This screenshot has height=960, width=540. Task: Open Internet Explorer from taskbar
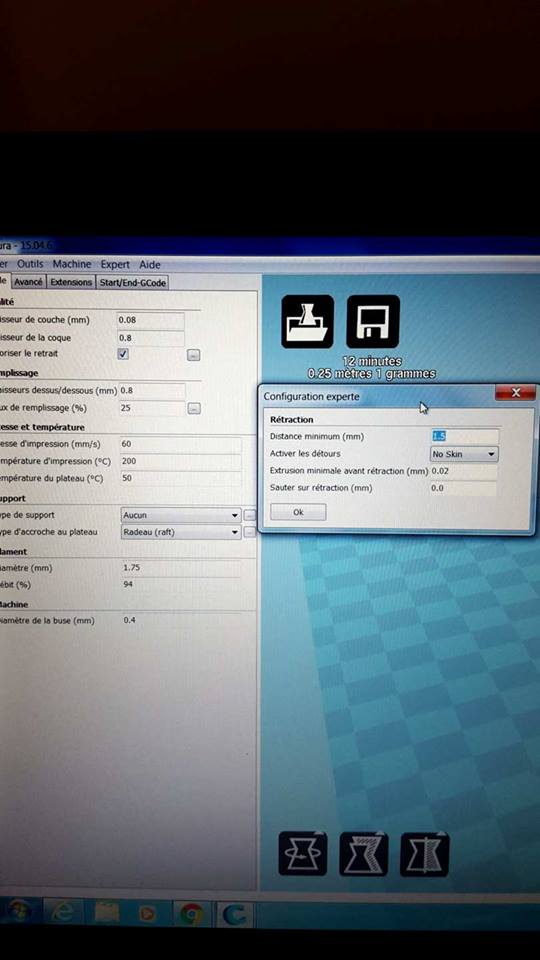[62, 914]
